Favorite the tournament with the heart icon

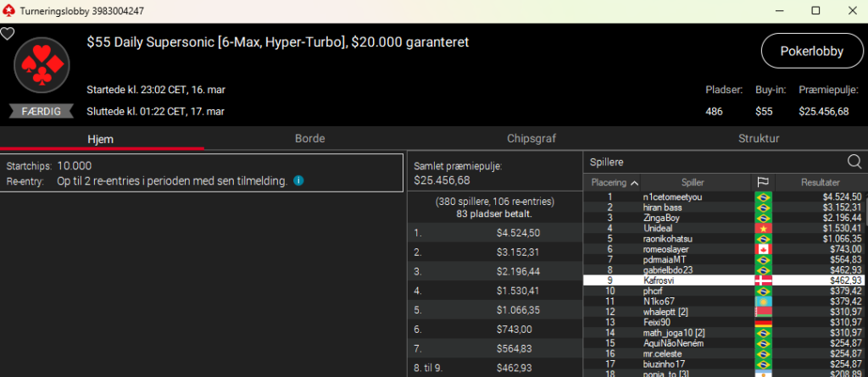[8, 34]
